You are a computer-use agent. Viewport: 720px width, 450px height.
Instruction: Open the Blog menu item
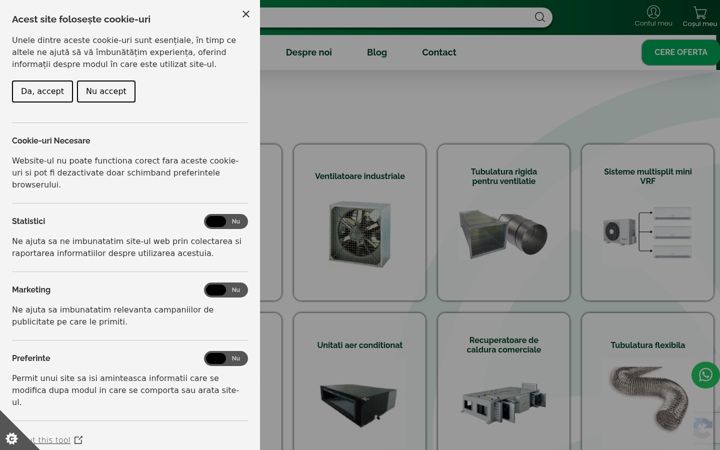[377, 52]
